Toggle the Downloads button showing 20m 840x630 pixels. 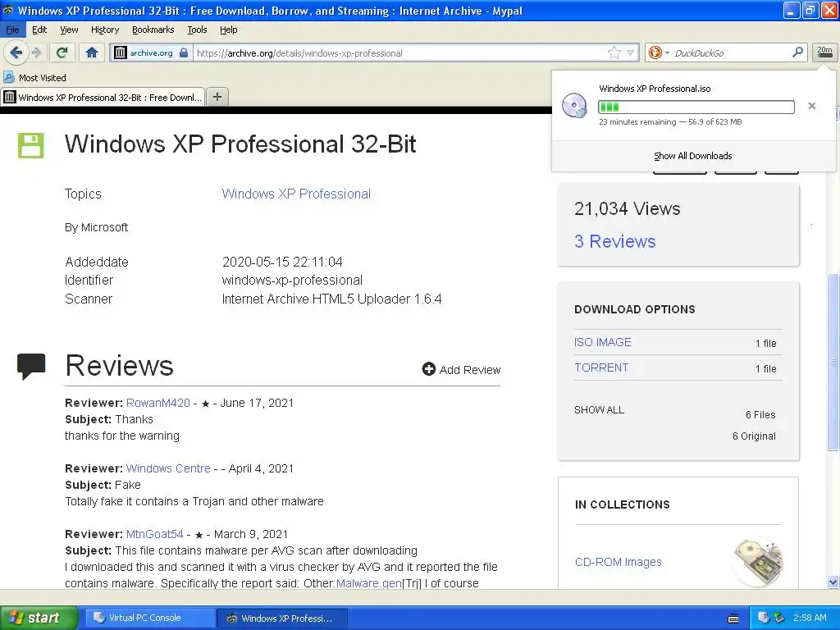(x=824, y=52)
